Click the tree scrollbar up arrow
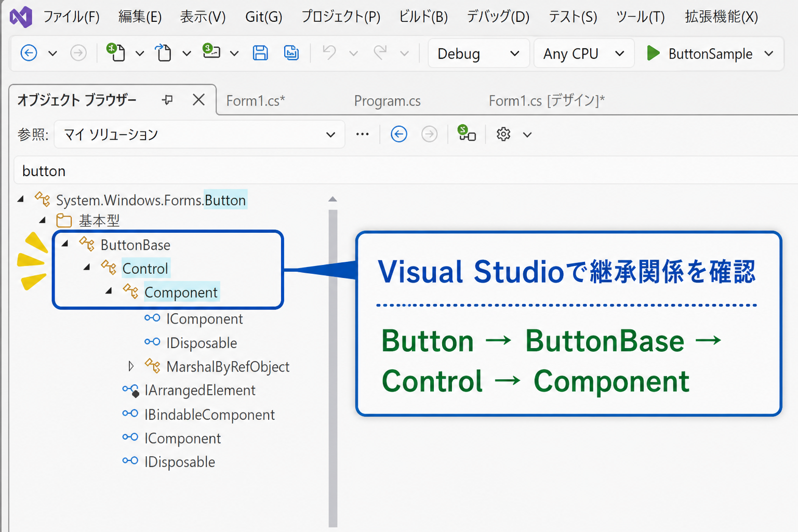 point(332,199)
